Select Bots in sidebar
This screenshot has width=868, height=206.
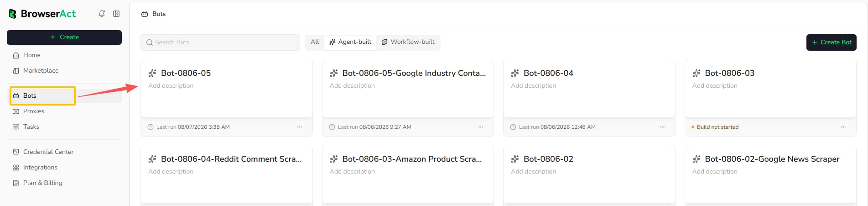(64, 95)
